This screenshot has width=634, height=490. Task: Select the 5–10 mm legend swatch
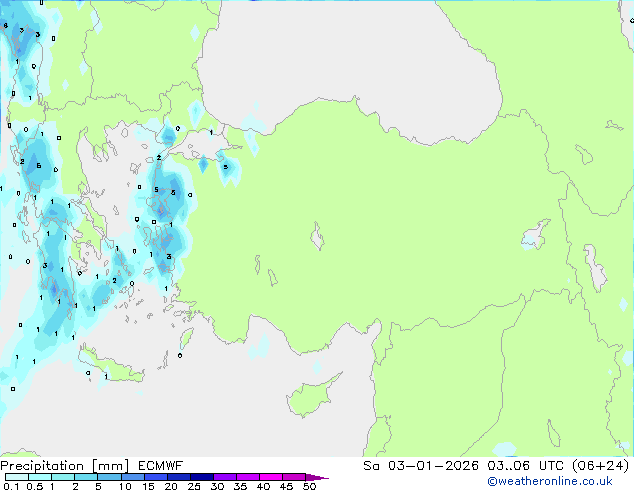click(x=109, y=477)
